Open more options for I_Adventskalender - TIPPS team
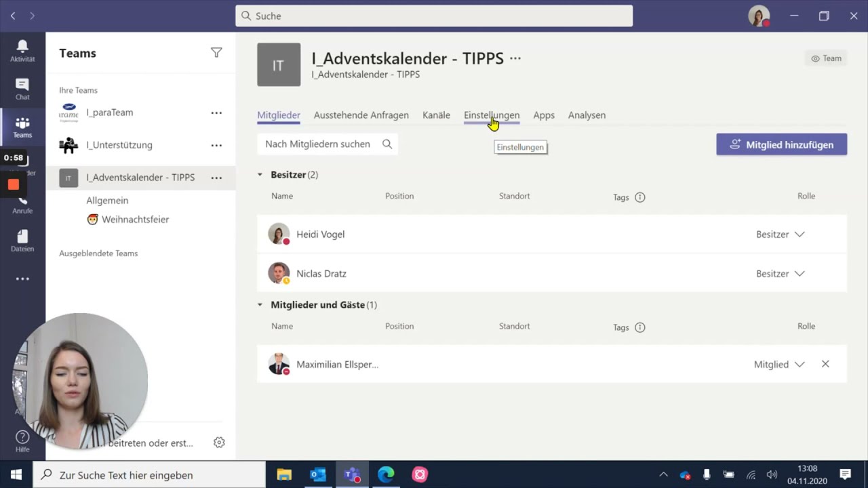Image resolution: width=868 pixels, height=488 pixels. click(x=216, y=178)
